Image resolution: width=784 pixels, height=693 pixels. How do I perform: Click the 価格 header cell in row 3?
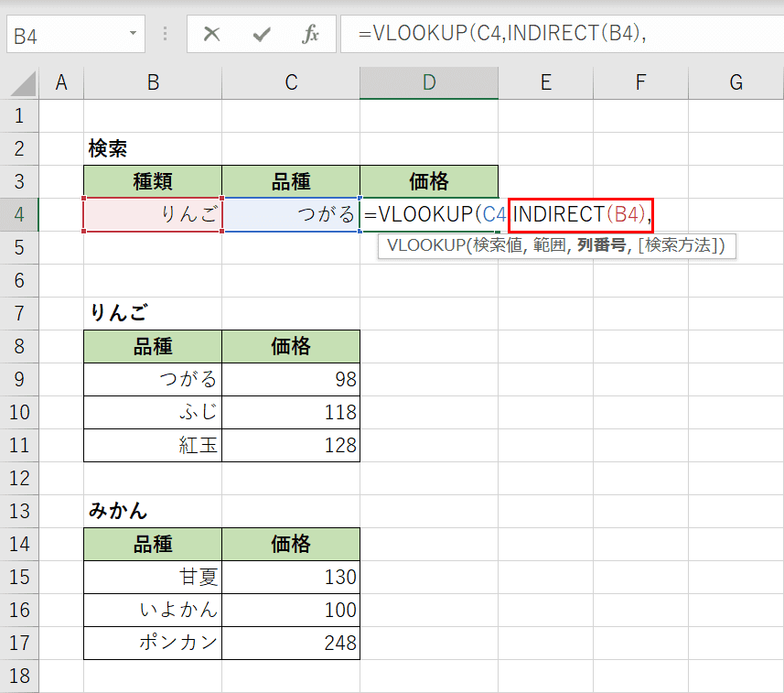click(x=429, y=181)
